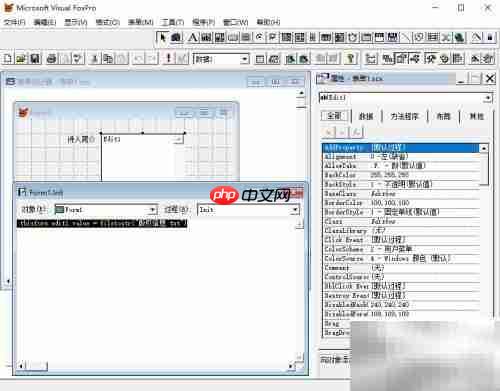Viewport: 500px width, 391px height.
Task: Switch to the 布局 tab in Properties
Action: tap(443, 116)
